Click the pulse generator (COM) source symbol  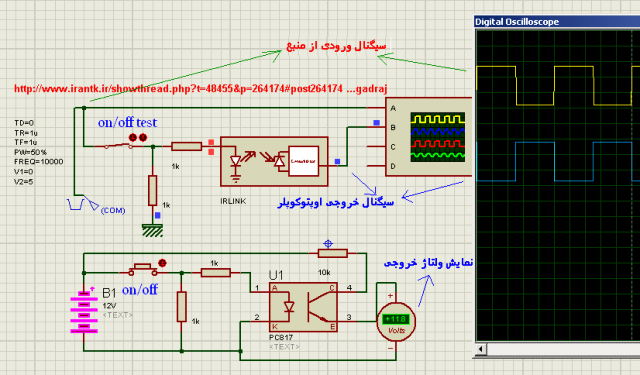pos(83,204)
